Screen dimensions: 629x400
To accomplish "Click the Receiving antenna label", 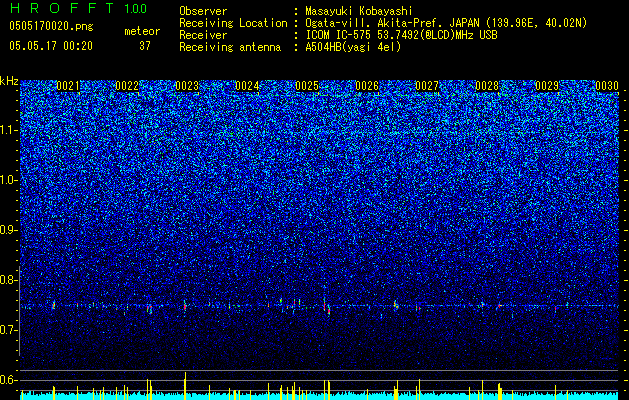I will click(x=230, y=47).
